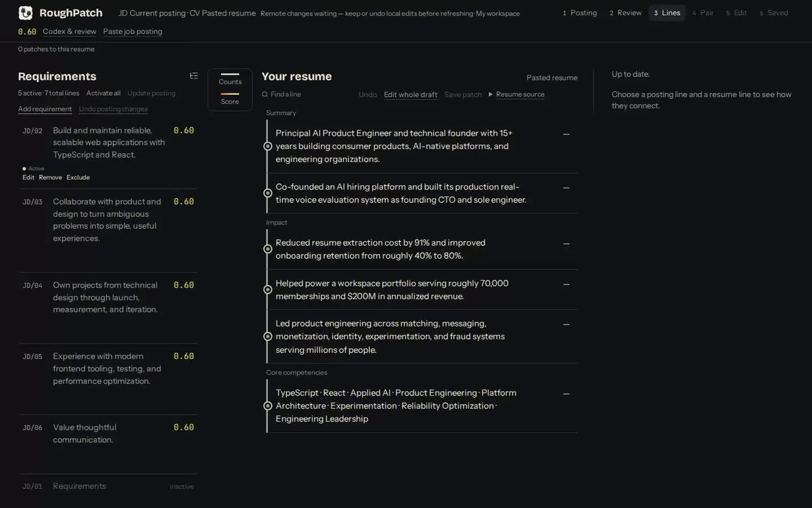Click Activate all requirements
This screenshot has height=508, width=812.
[104, 93]
